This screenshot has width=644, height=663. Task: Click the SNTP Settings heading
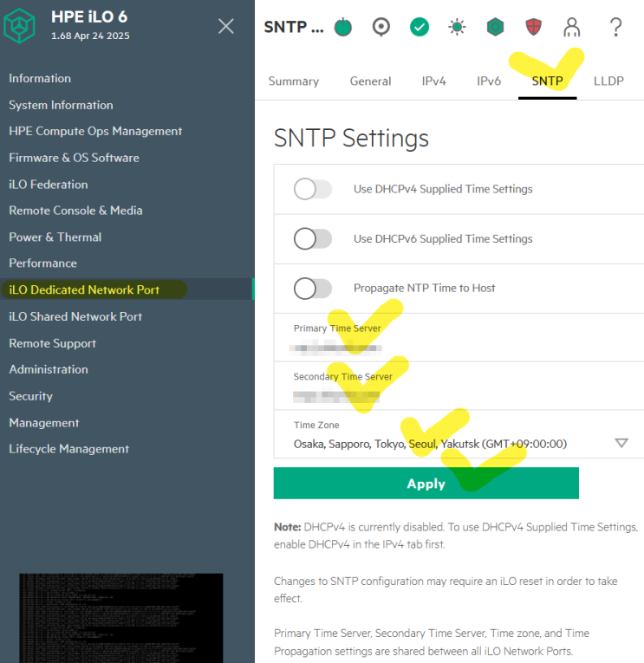(351, 139)
